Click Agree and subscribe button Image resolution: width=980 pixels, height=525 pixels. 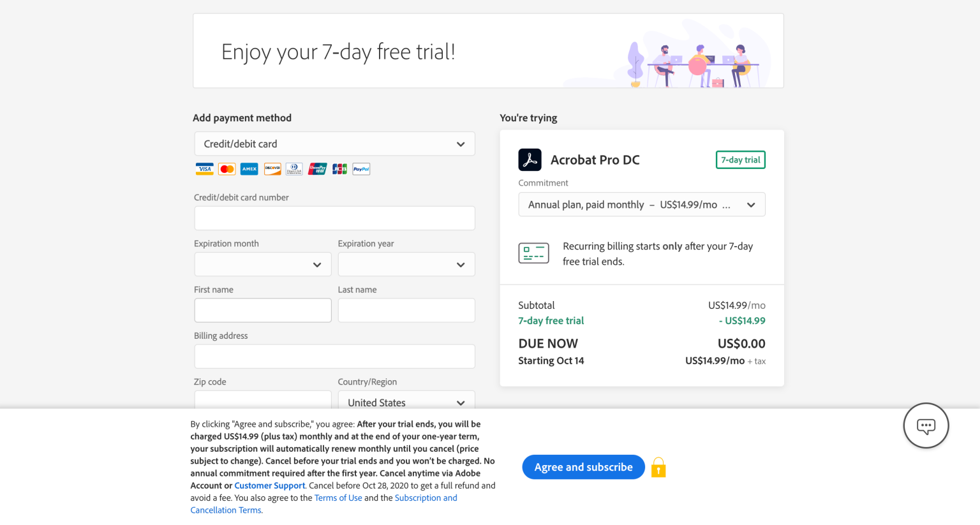[583, 467]
